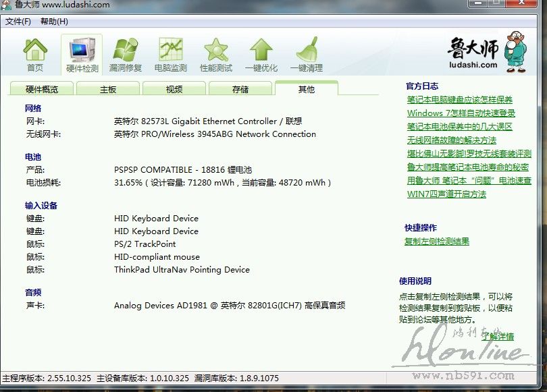The width and height of the screenshot is (547, 392).
Task: Click the 电池 section heading
Action: point(33,157)
